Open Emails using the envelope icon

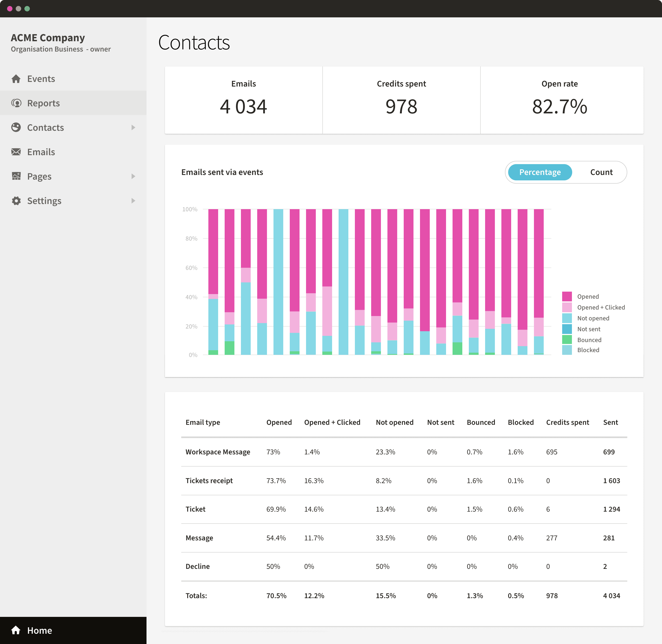point(16,152)
